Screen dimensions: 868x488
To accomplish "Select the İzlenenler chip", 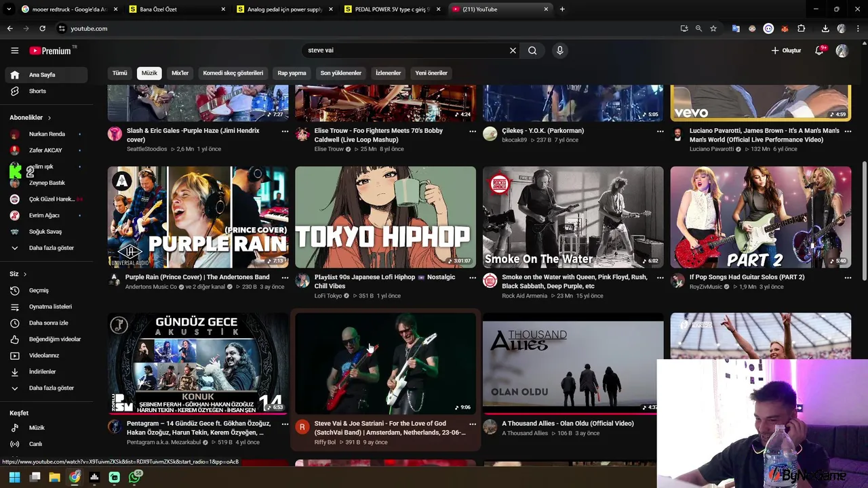I will tap(388, 73).
